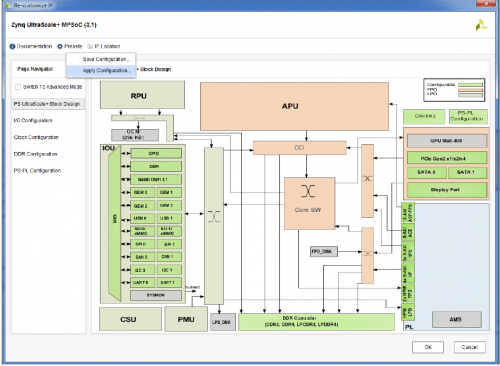Click the GPU Mali-400 block
Screen dimensions: 500x366
447,141
